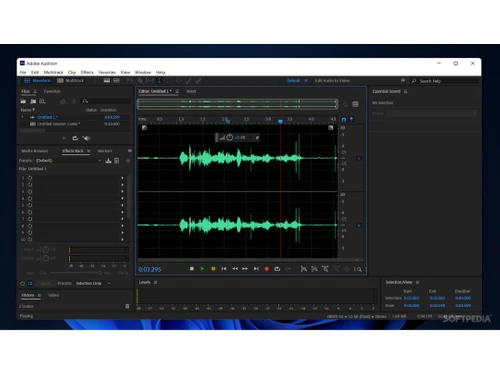The image size is (500, 375).
Task: Click Zoom In (Time) icon
Action: coord(325,269)
